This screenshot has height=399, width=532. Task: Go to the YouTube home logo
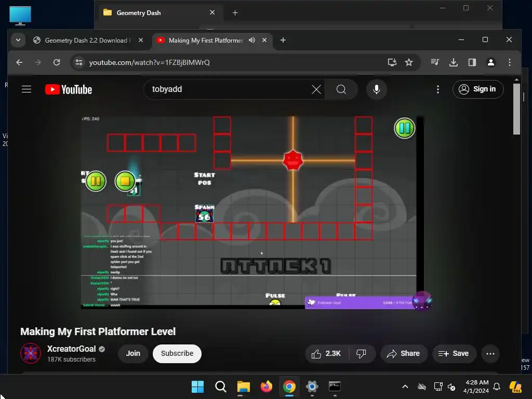[x=69, y=89]
